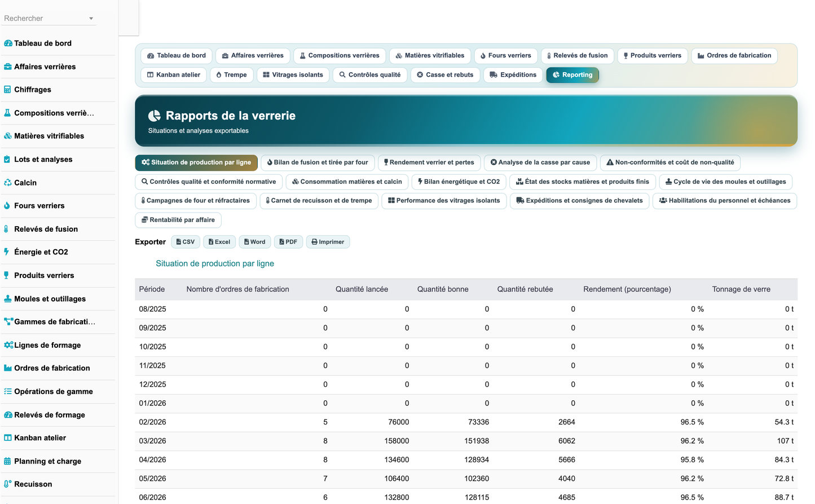Open État des stocks matières et produits finis
Viewport: 815px width, 504px height.
583,182
